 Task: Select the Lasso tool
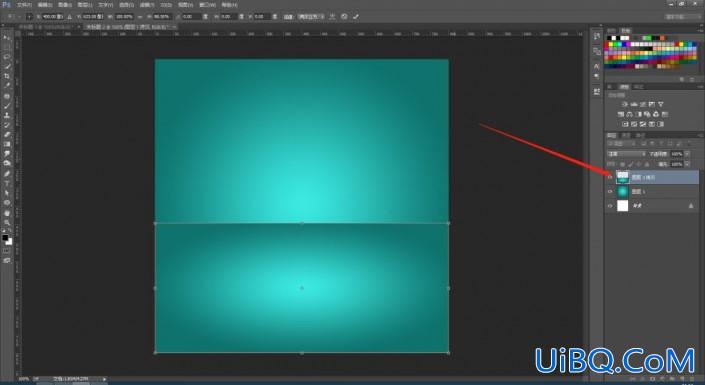[6, 57]
